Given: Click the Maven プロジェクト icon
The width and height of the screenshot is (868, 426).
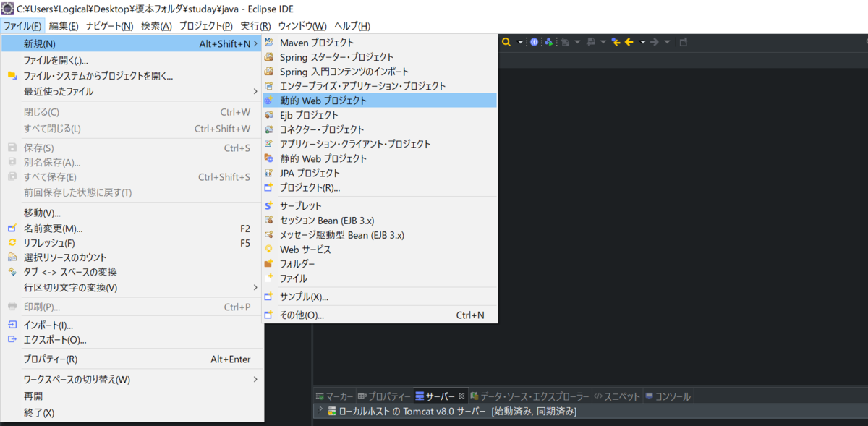Looking at the screenshot, I should pos(269,43).
